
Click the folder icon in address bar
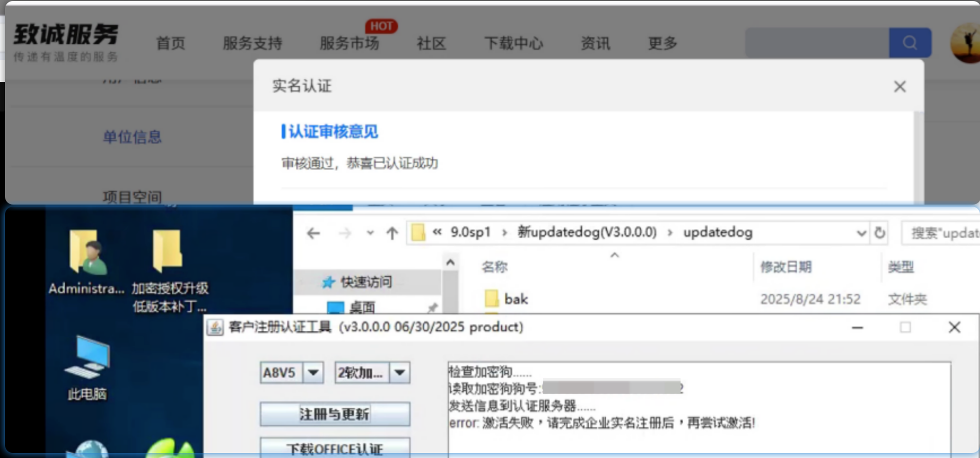[x=418, y=232]
